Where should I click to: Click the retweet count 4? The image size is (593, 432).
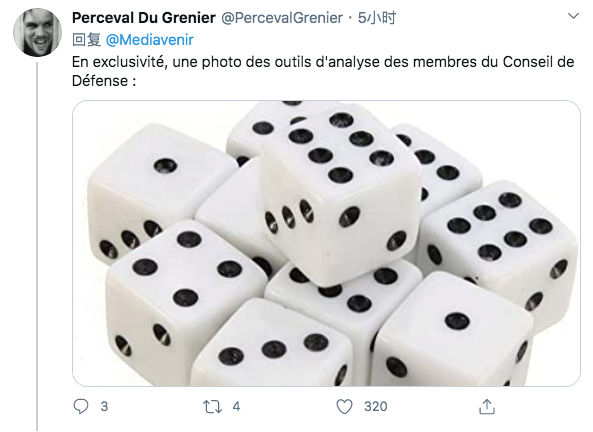tap(236, 407)
